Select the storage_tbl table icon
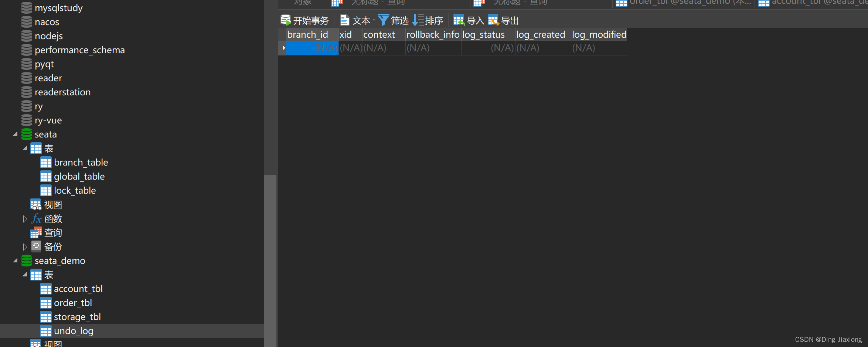This screenshot has height=347, width=868. 46,317
